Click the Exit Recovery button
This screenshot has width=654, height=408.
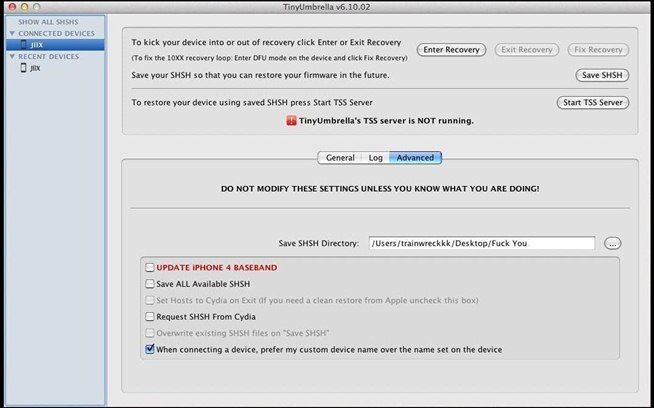click(x=527, y=50)
